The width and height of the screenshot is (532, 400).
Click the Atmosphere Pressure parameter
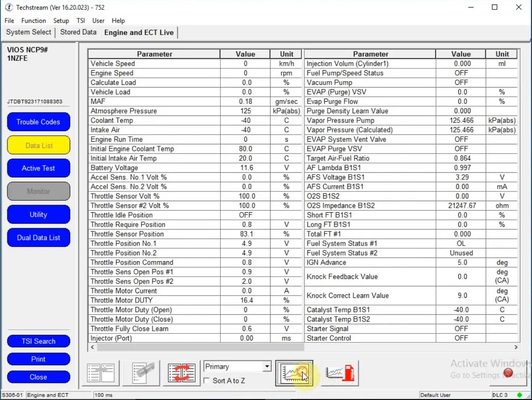pyautogui.click(x=154, y=111)
